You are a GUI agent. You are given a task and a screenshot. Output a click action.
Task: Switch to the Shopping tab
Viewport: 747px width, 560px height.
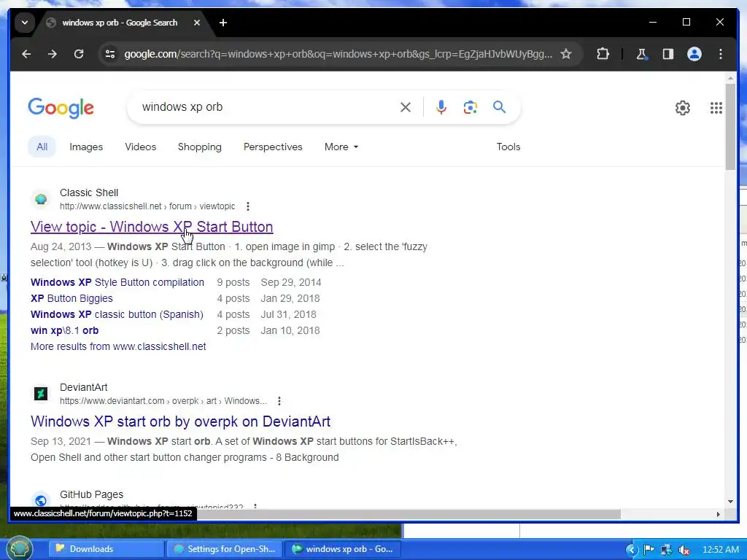tap(200, 147)
